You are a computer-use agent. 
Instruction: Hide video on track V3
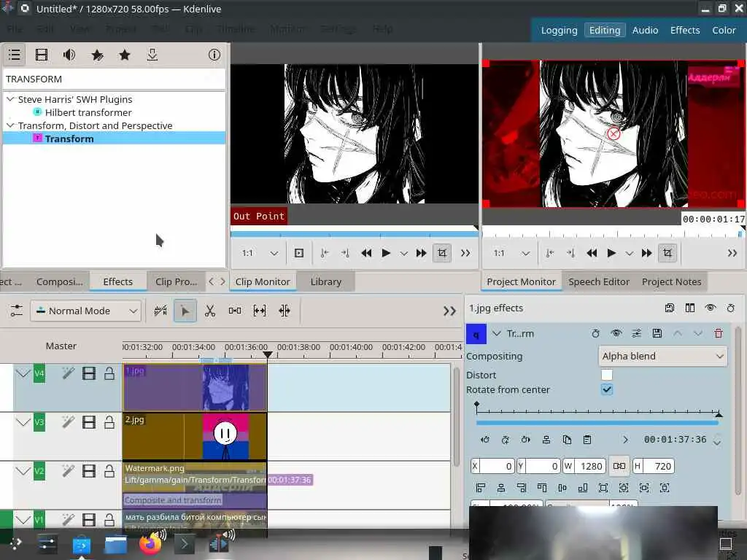point(88,422)
